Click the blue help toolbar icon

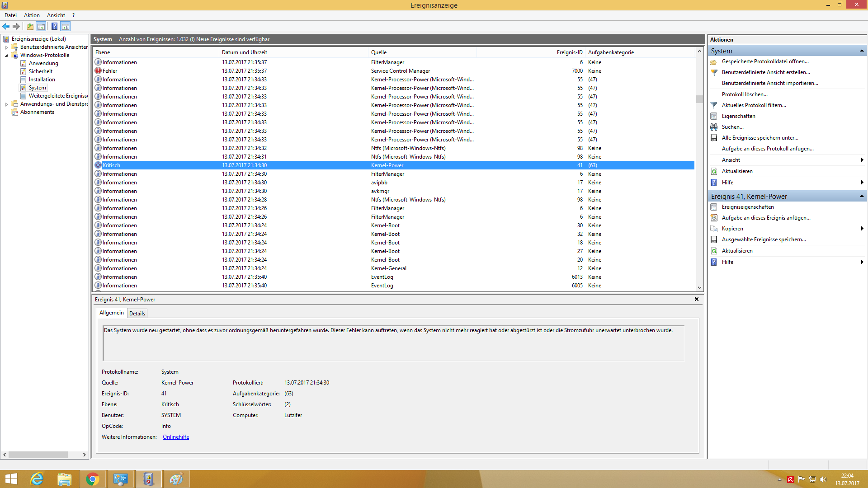pos(54,26)
